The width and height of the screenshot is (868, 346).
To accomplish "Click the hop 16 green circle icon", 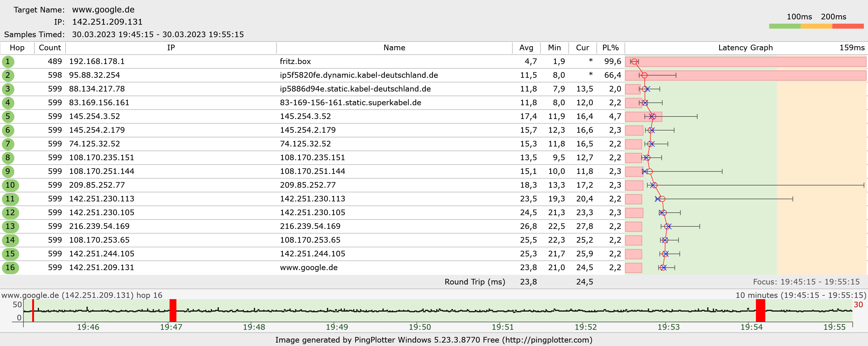I will (x=10, y=268).
